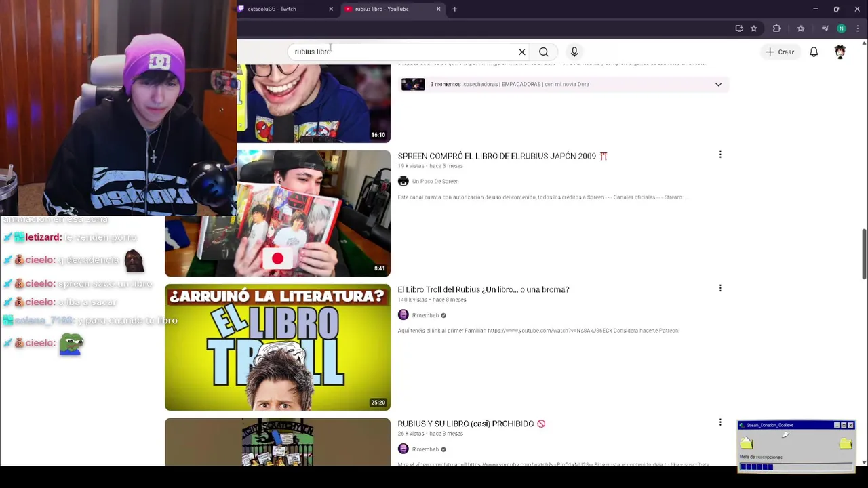This screenshot has width=868, height=488.
Task: Open the browser extensions puzzle icon
Action: 776,28
